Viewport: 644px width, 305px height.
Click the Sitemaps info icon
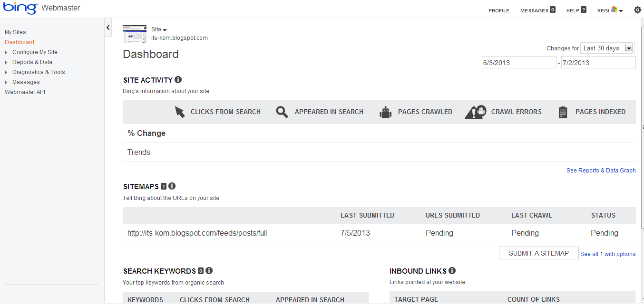coord(172,186)
